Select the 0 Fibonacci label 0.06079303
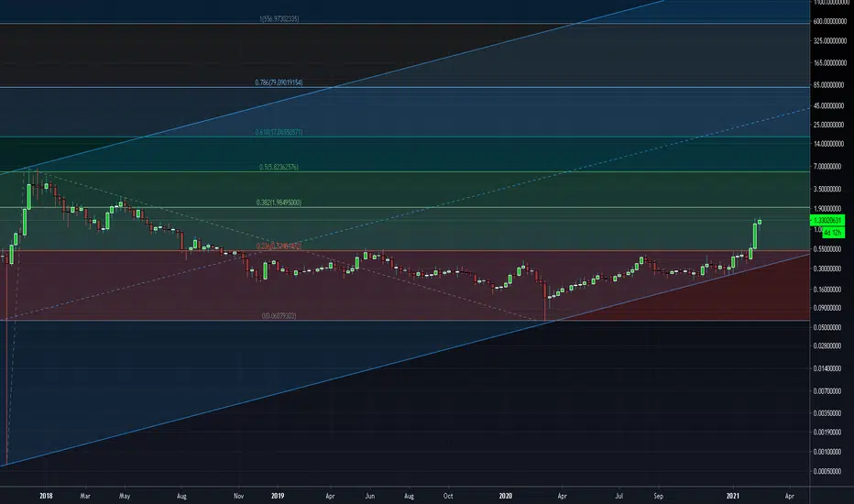Screen dimensions: 854x504 coord(279,315)
